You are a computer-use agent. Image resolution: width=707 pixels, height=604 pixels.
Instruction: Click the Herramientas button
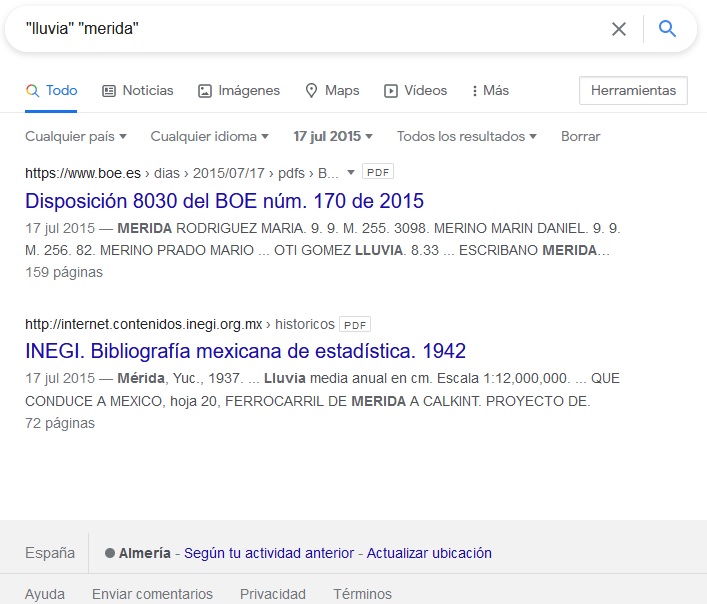(634, 91)
